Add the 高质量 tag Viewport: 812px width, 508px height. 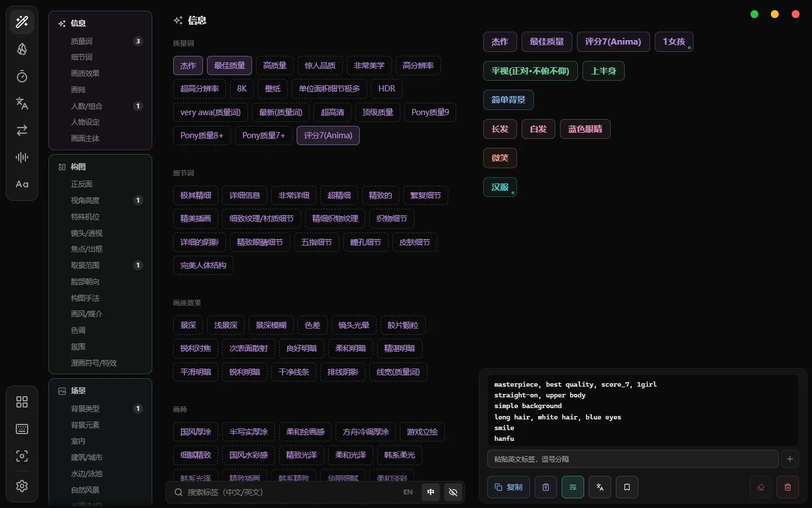[x=275, y=65]
